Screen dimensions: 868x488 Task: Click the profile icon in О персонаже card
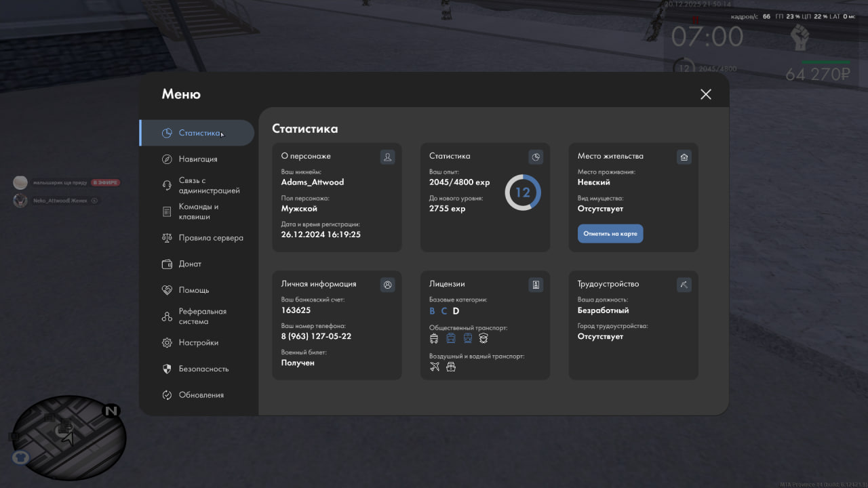[x=387, y=157]
